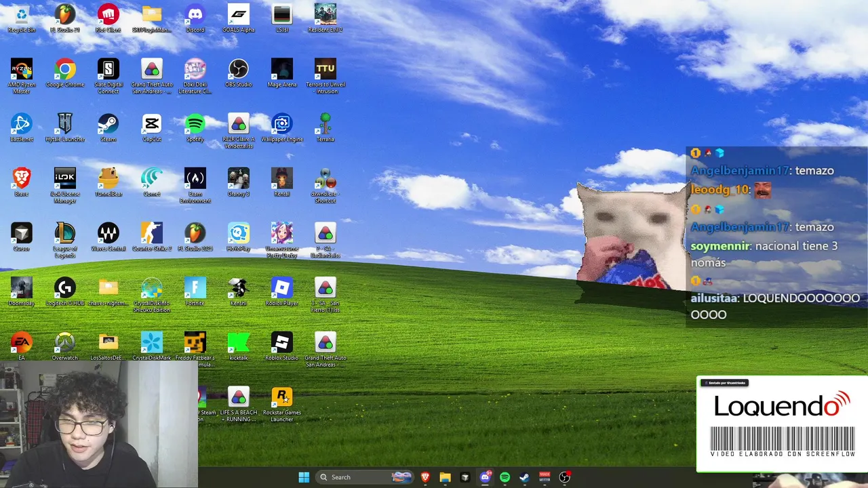Launch TunnelBear from desktop
Image resolution: width=868 pixels, height=488 pixels.
click(108, 182)
